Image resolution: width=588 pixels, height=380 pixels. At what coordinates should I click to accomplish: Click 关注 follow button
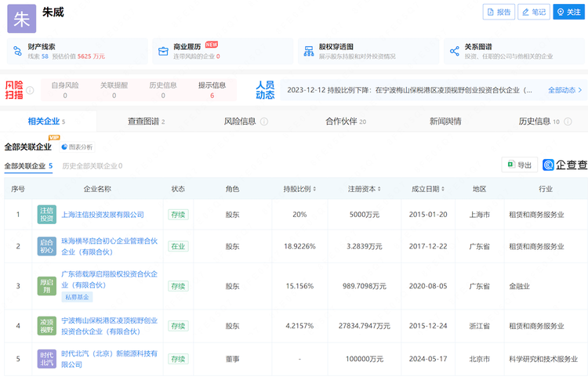[x=569, y=12]
